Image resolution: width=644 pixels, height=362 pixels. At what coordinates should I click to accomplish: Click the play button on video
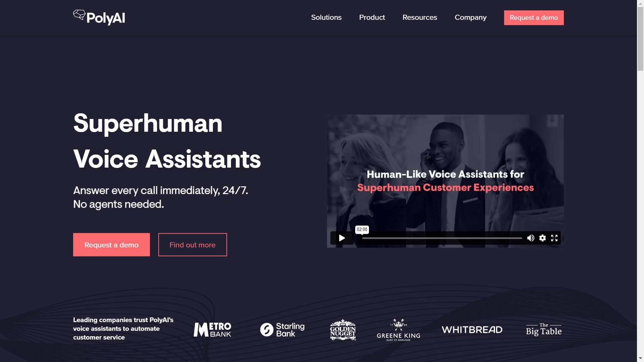(342, 238)
